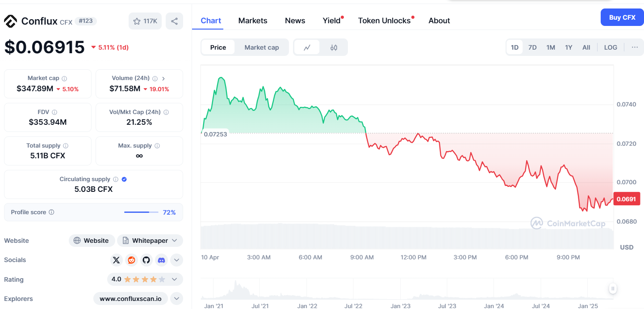Image resolution: width=644 pixels, height=309 pixels.
Task: Select the 1Y chart timeframe
Action: click(569, 47)
